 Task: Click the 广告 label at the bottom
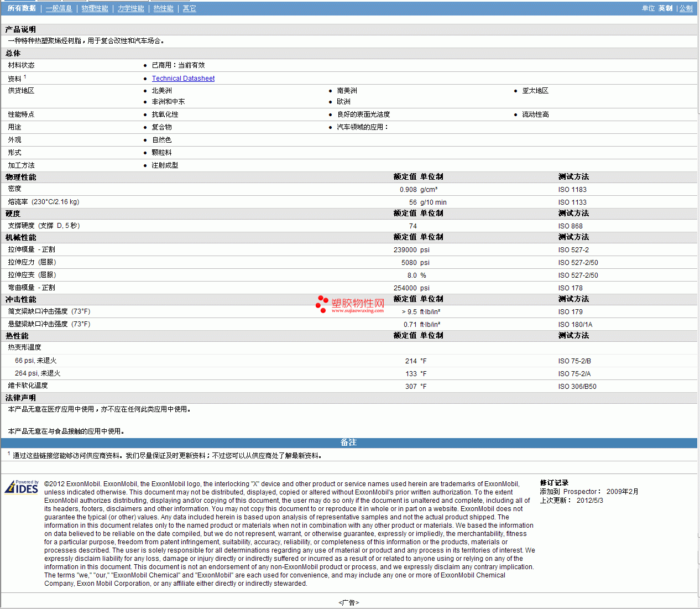348,602
